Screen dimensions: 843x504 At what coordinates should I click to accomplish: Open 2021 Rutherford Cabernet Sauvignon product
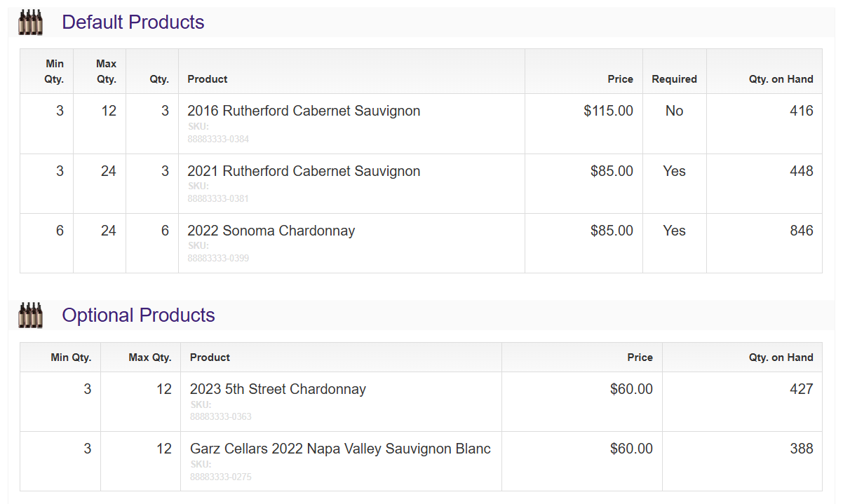click(x=304, y=171)
